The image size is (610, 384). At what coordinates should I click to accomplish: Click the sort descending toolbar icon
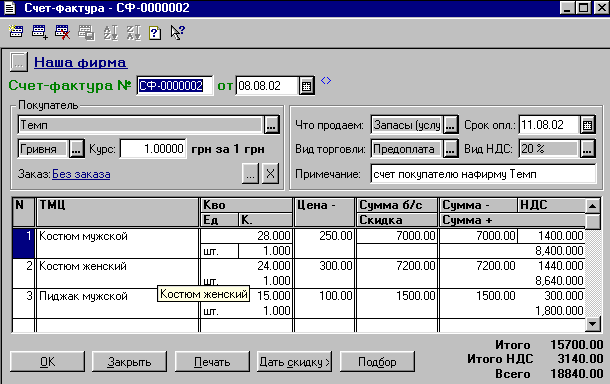133,33
